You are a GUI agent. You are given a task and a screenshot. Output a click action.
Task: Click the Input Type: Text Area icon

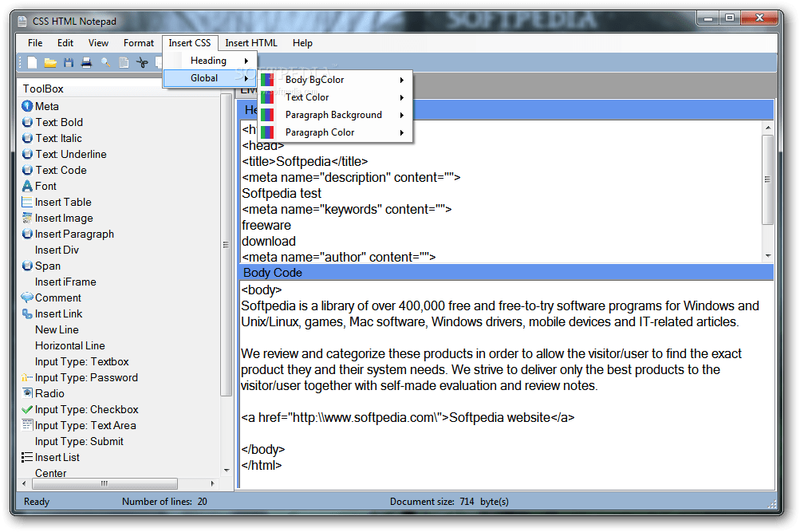[28, 425]
